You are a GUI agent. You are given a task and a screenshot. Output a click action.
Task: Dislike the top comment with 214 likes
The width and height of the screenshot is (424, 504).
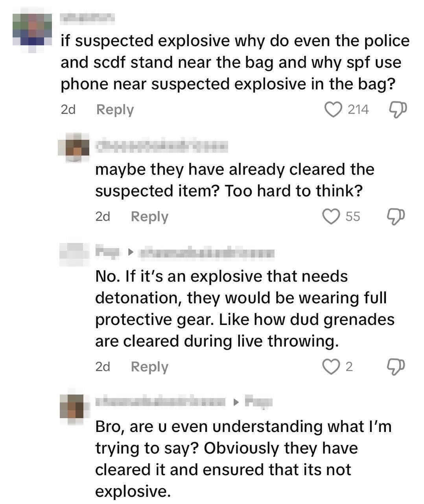(397, 109)
